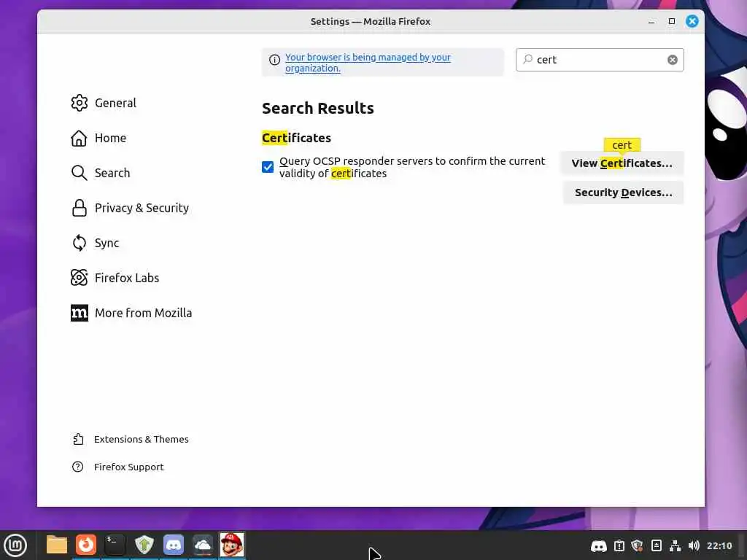Click the clock showing 22:10

click(719, 545)
